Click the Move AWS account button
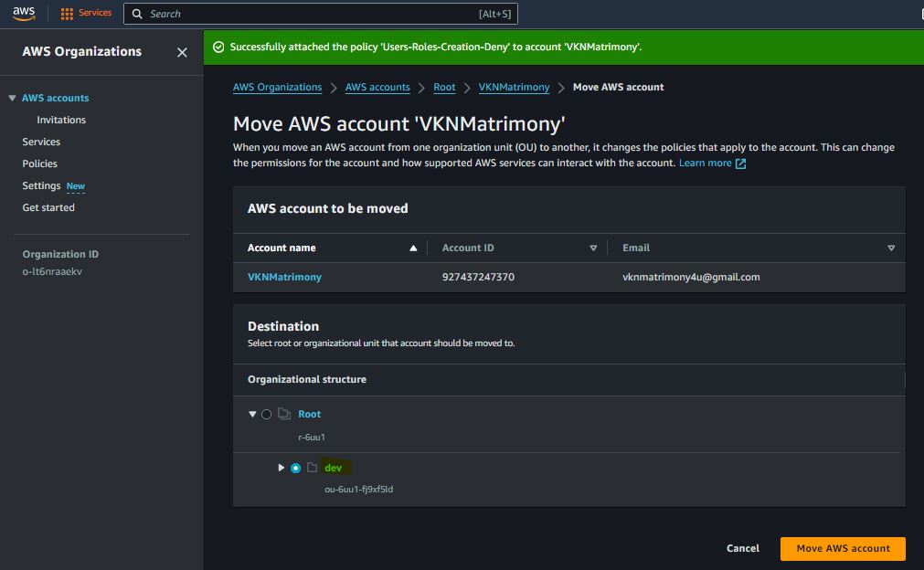This screenshot has height=570, width=924. 842,548
